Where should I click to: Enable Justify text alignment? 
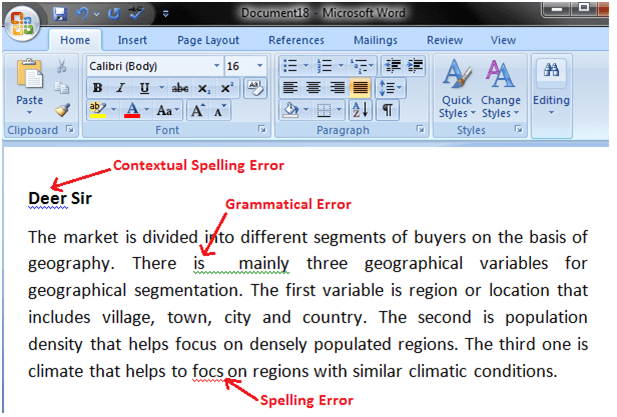pos(359,88)
